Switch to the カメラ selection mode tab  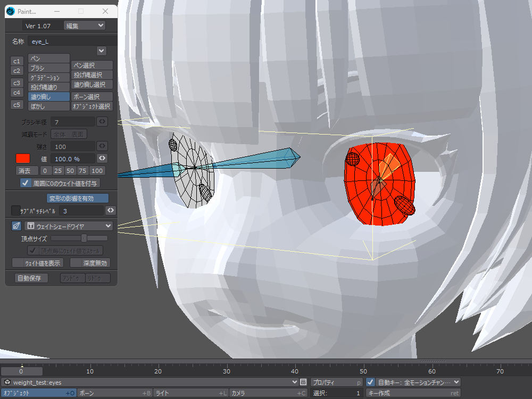click(268, 393)
